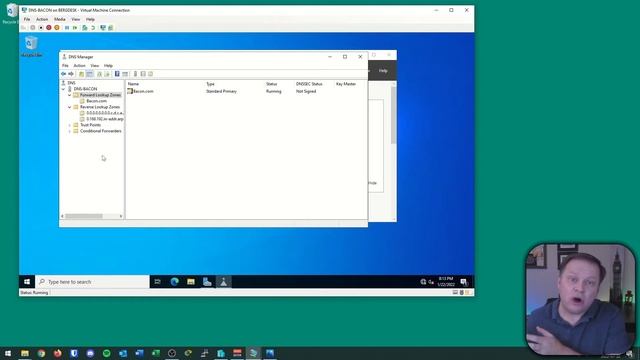Select the root DNS node in tree

click(71, 83)
